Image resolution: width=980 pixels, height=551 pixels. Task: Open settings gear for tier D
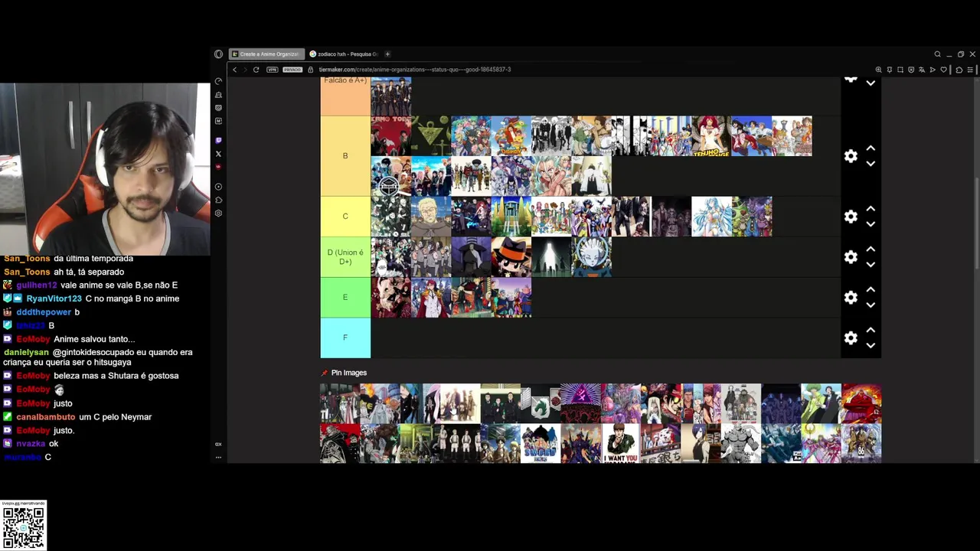pyautogui.click(x=851, y=257)
